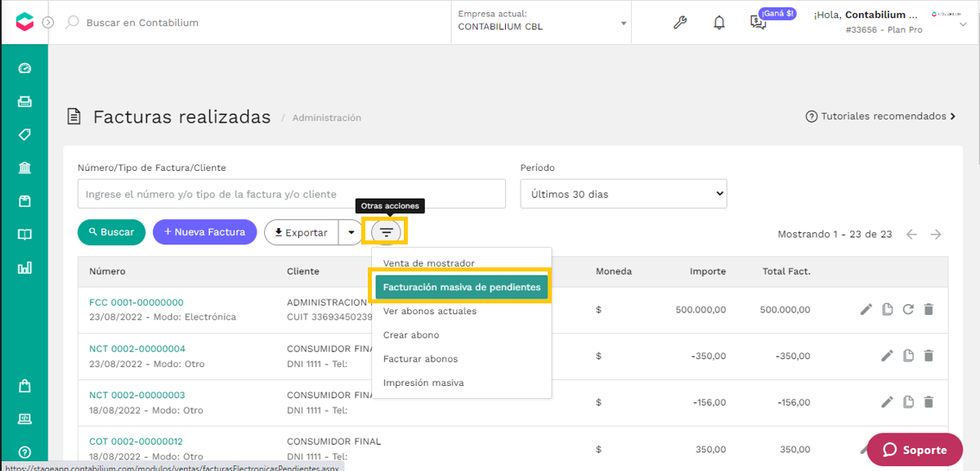Click the Otras acciones filter icon button
The height and width of the screenshot is (471, 980).
coord(387,232)
